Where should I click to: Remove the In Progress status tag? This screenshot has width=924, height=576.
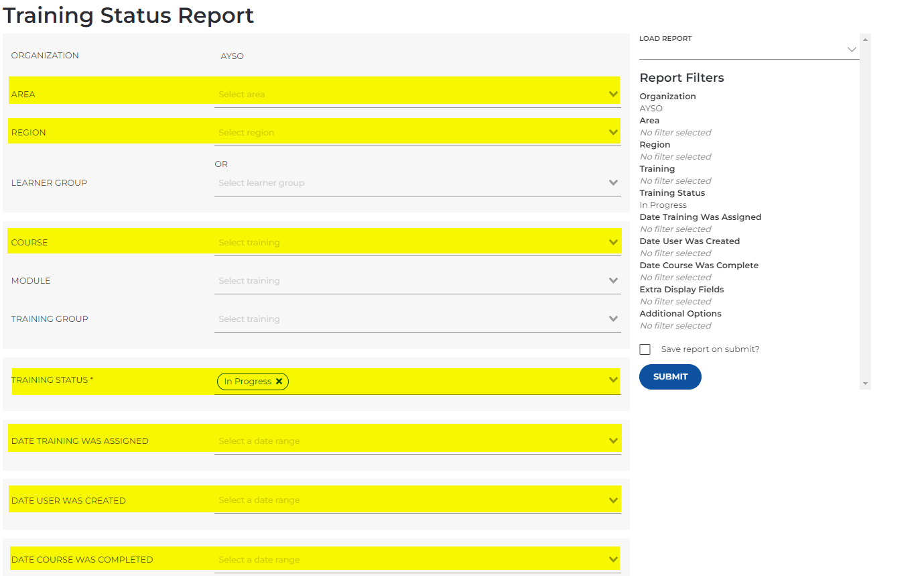[x=279, y=382]
